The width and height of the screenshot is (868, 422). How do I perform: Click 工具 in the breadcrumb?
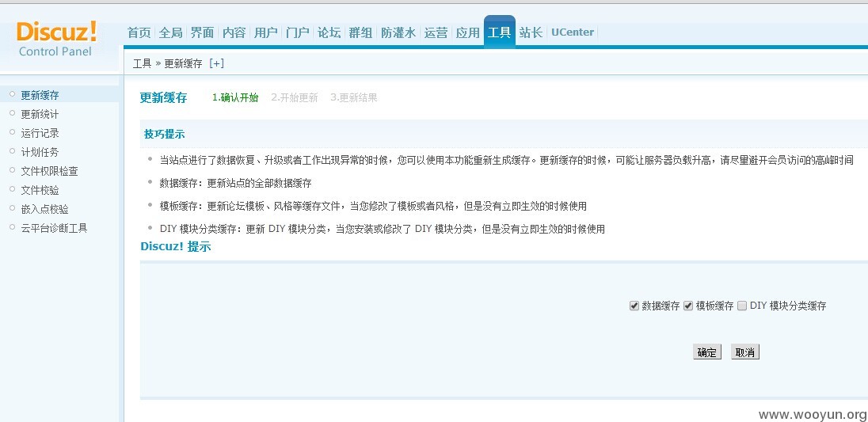click(143, 63)
